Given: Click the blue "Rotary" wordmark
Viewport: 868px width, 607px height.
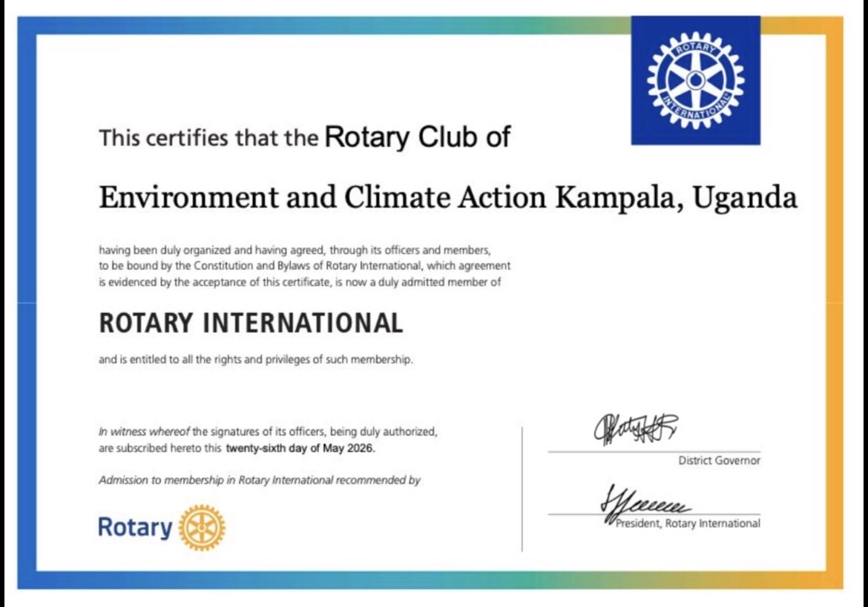Looking at the screenshot, I should point(135,528).
